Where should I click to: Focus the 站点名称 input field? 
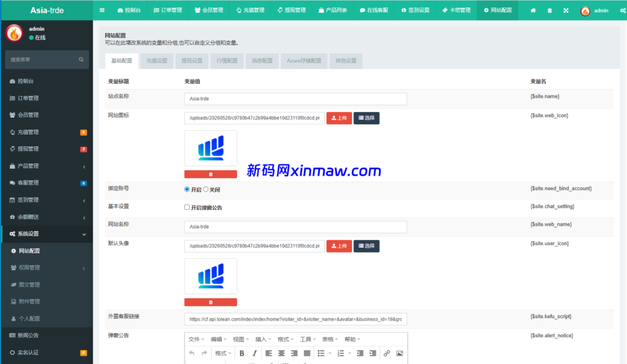point(296,98)
